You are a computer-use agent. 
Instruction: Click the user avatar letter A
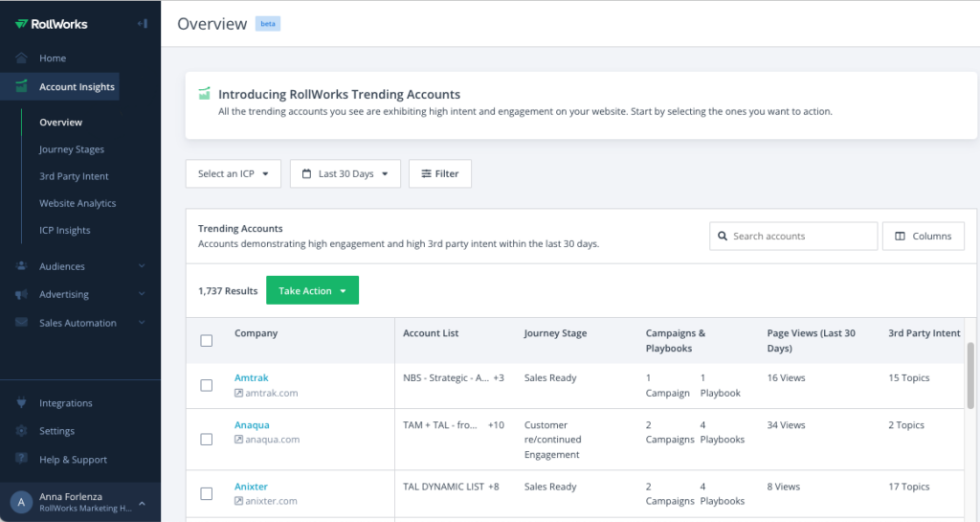[21, 502]
